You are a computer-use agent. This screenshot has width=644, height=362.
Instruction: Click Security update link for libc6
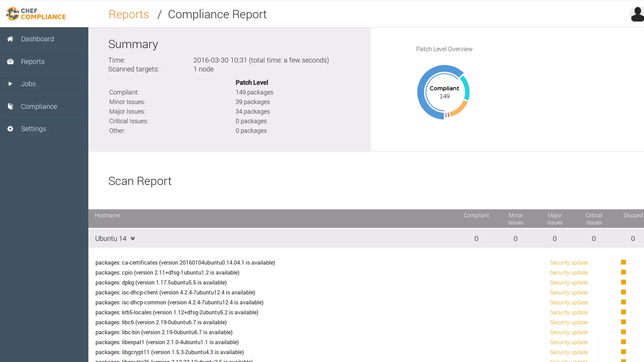(x=569, y=322)
